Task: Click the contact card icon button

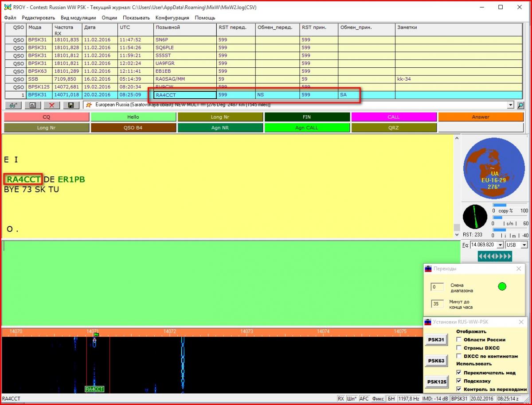Action: tap(32, 105)
